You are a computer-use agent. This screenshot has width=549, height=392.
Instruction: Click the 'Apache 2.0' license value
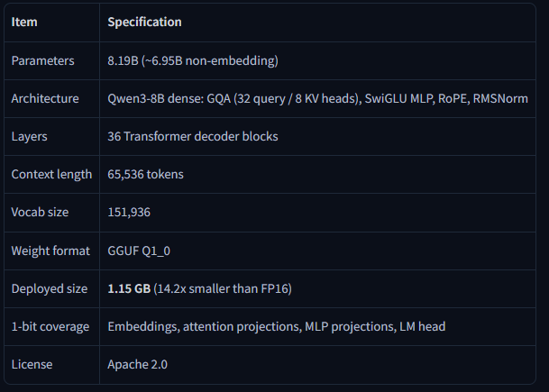tap(137, 365)
